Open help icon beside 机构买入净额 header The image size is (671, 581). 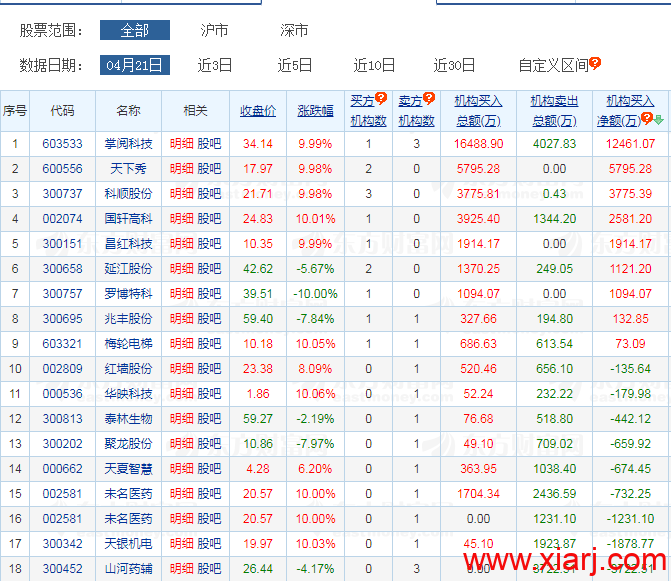[x=647, y=118]
